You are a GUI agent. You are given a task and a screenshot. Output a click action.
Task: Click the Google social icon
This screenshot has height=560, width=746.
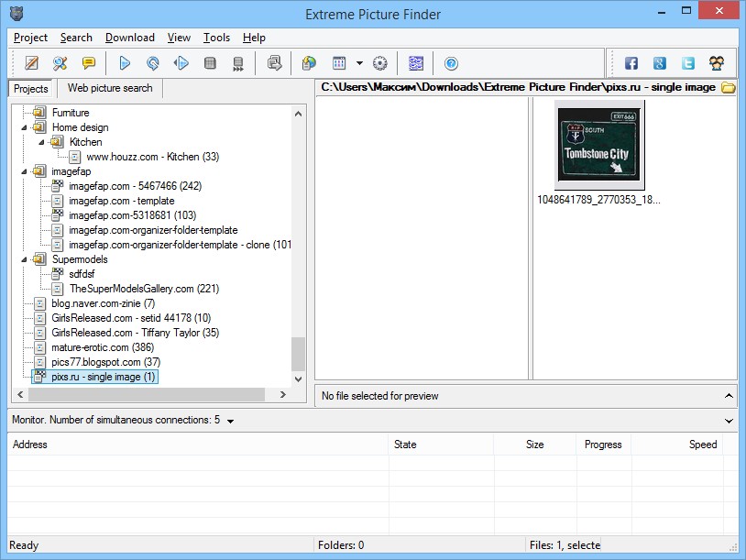660,63
